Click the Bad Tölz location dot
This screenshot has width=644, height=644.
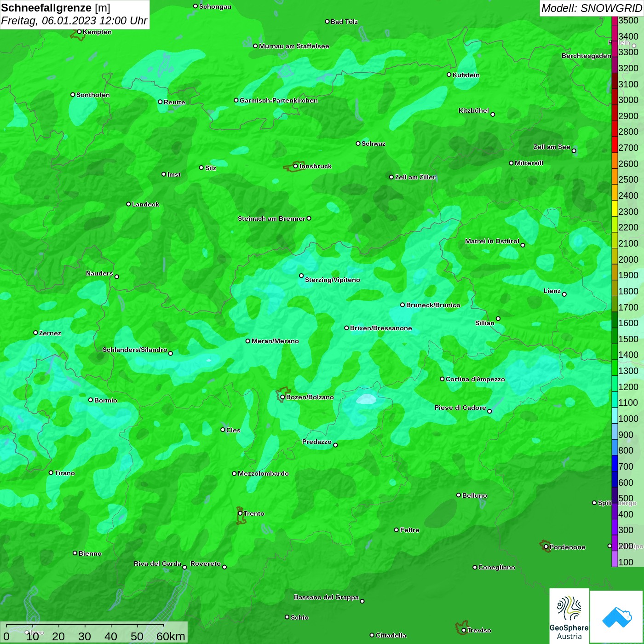point(327,21)
